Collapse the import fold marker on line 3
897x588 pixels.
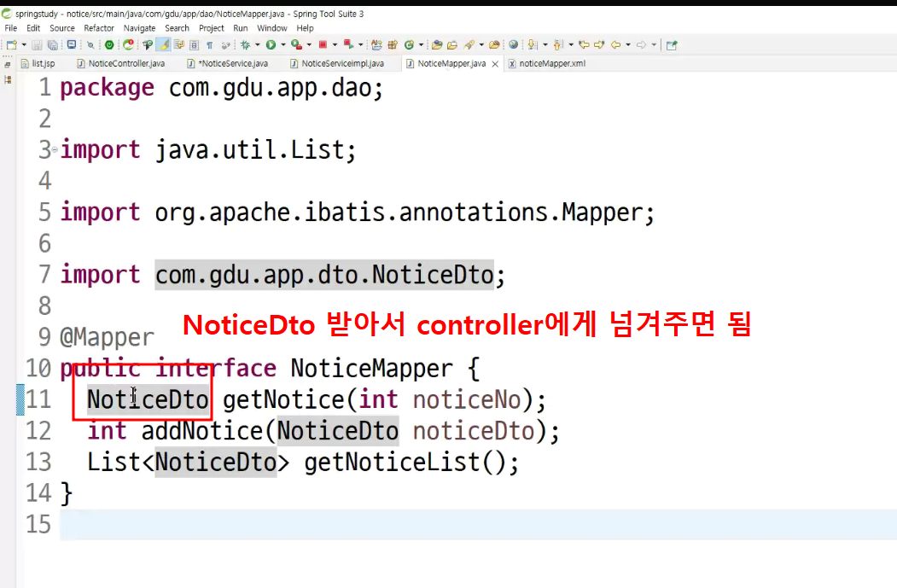[x=55, y=150]
